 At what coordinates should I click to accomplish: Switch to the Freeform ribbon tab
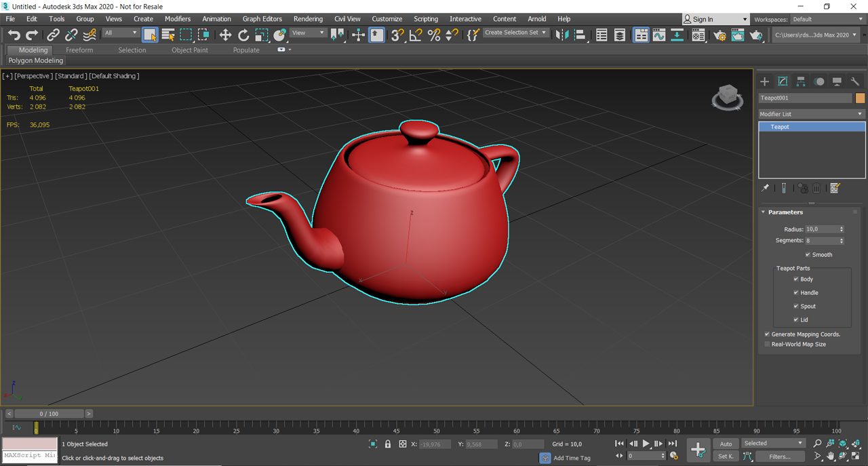point(79,50)
